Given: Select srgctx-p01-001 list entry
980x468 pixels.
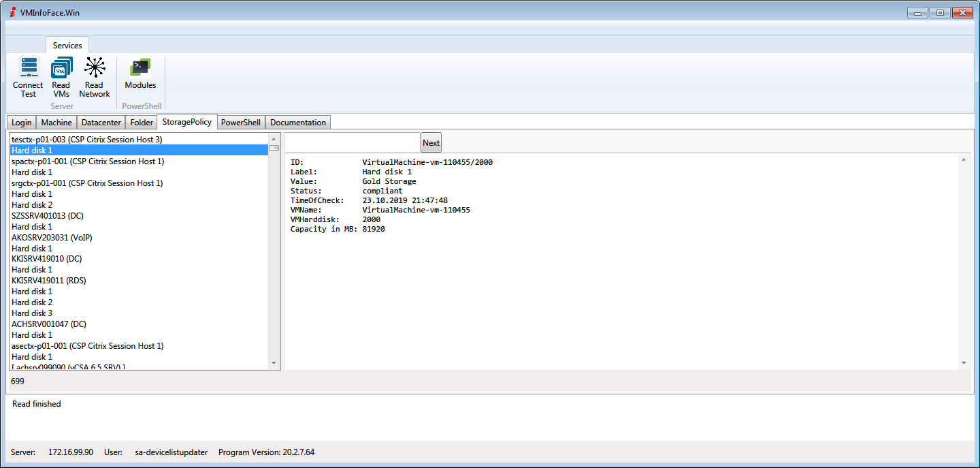Looking at the screenshot, I should tap(139, 183).
